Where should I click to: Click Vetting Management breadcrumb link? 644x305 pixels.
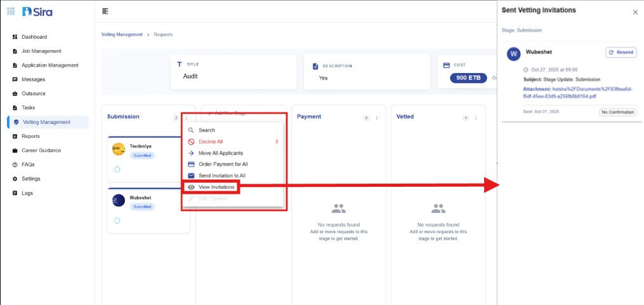(x=122, y=34)
